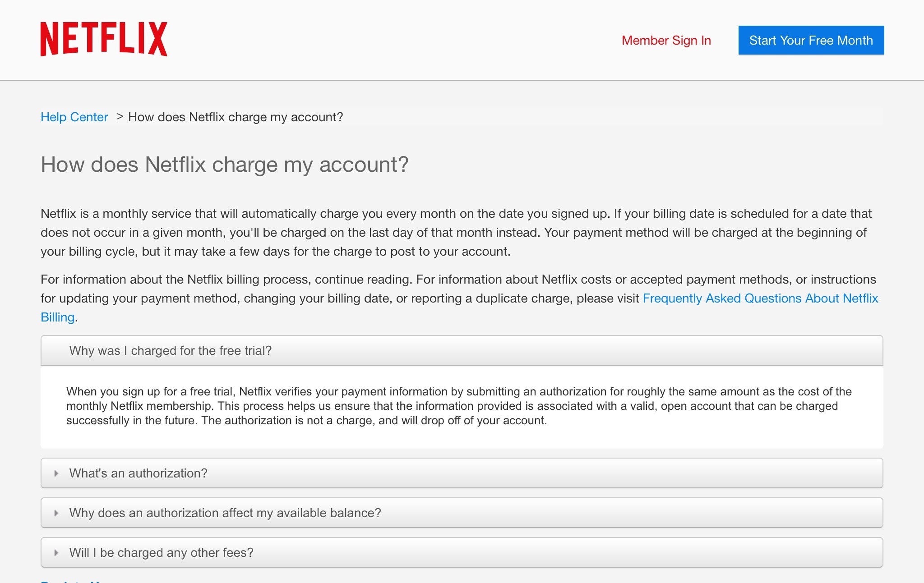The height and width of the screenshot is (583, 924).
Task: Open Frequently Asked Questions About Netflix Billing
Action: point(760,298)
